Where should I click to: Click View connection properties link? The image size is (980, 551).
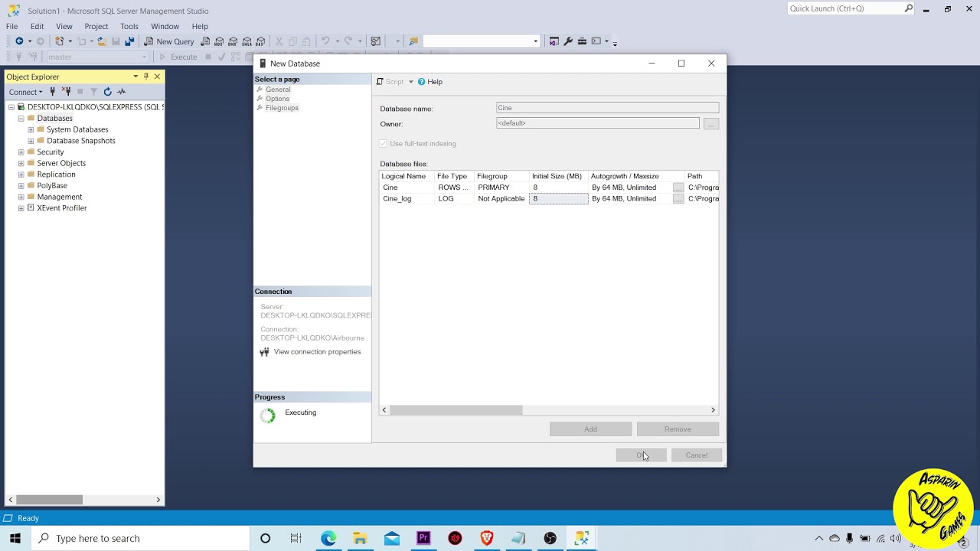[x=317, y=352]
